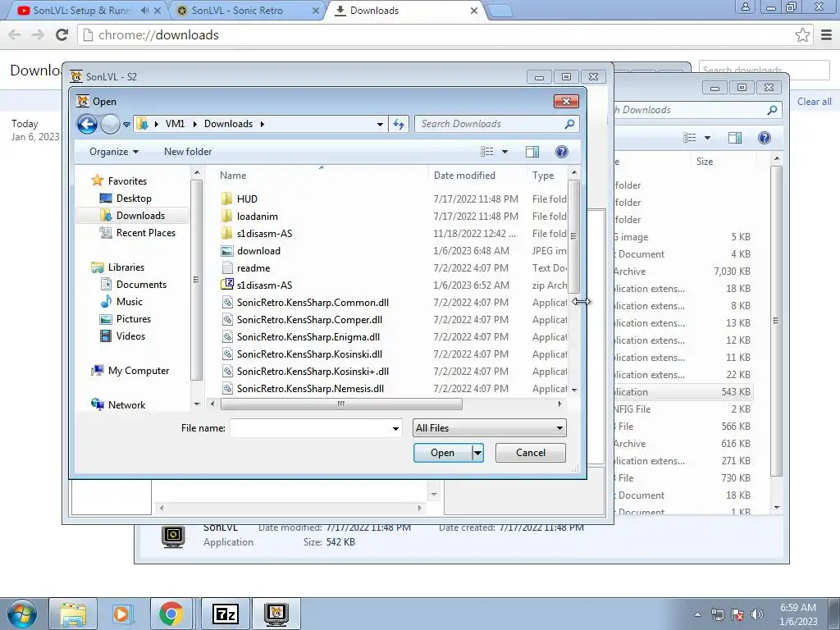This screenshot has width=840, height=630.
Task: Open Windows Media Player from taskbar
Action: (x=122, y=614)
